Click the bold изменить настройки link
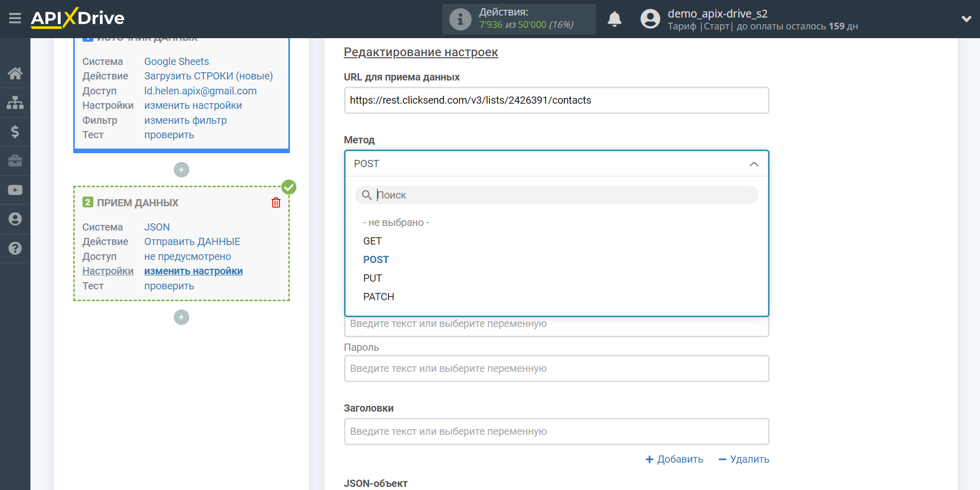980x490 pixels. pos(193,271)
